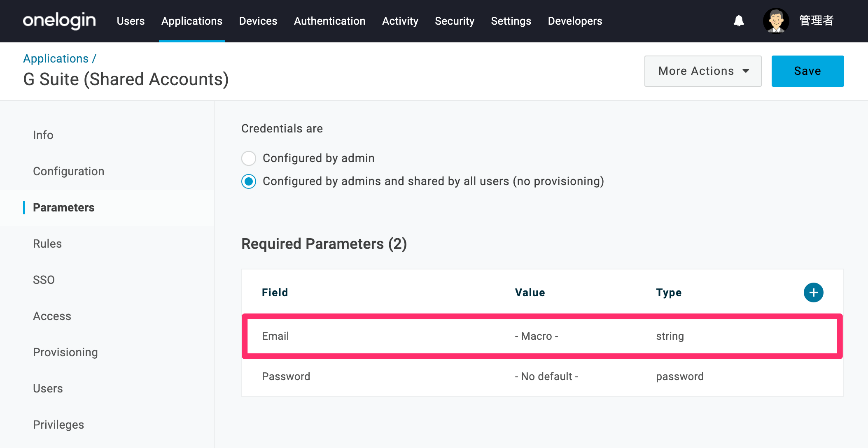Switch to the Info tab

point(43,135)
